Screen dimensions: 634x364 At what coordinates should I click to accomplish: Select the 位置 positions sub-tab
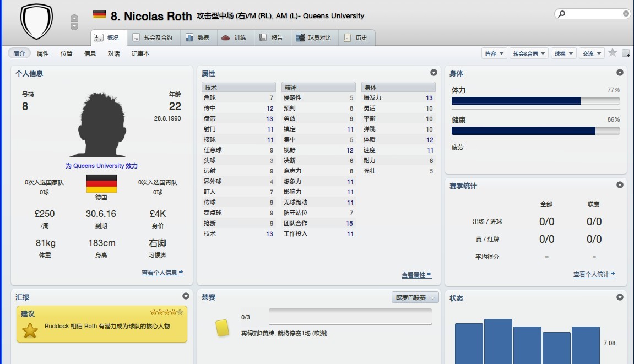[x=66, y=53]
